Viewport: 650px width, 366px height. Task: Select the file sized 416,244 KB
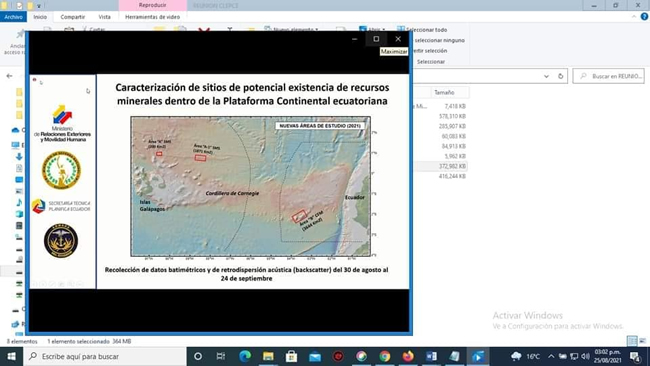pos(452,176)
